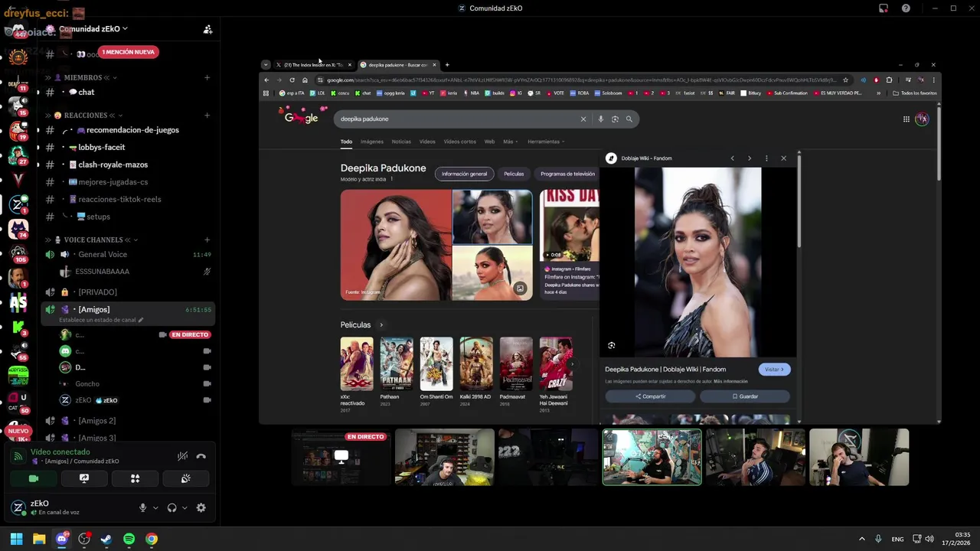Open the Discord activities launcher
The height and width of the screenshot is (551, 980).
pos(135,478)
